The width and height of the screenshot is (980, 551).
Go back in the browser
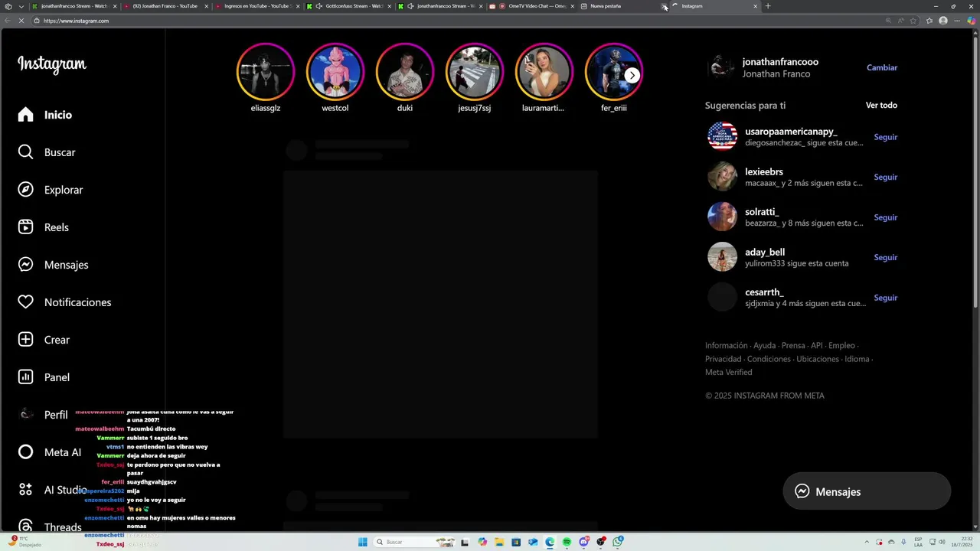click(7, 21)
